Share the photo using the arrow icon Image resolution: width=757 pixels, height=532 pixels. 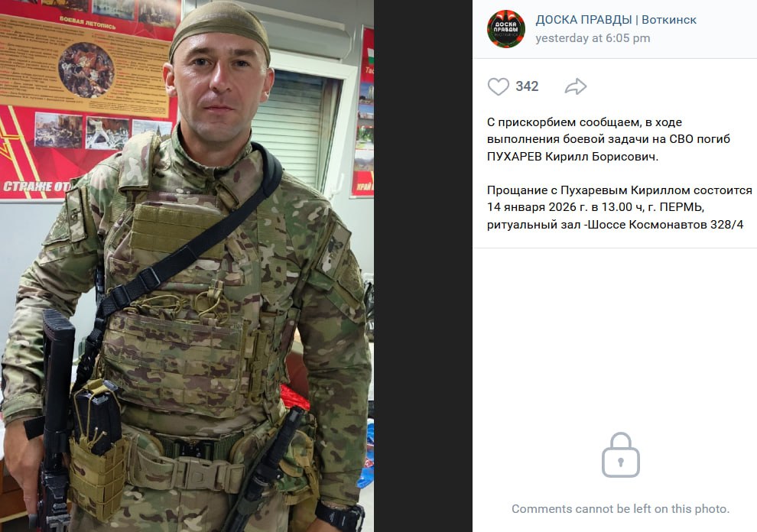coord(576,86)
